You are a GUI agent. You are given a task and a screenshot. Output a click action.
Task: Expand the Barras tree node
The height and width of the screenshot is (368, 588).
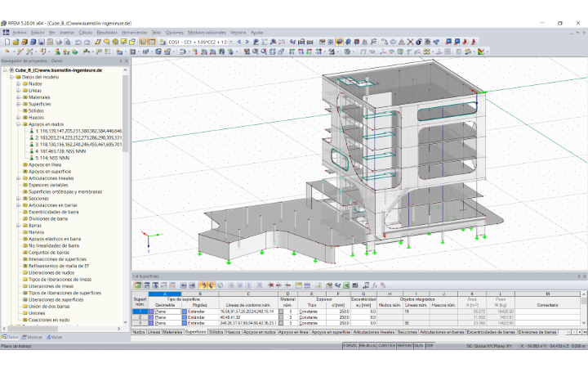coord(18,226)
